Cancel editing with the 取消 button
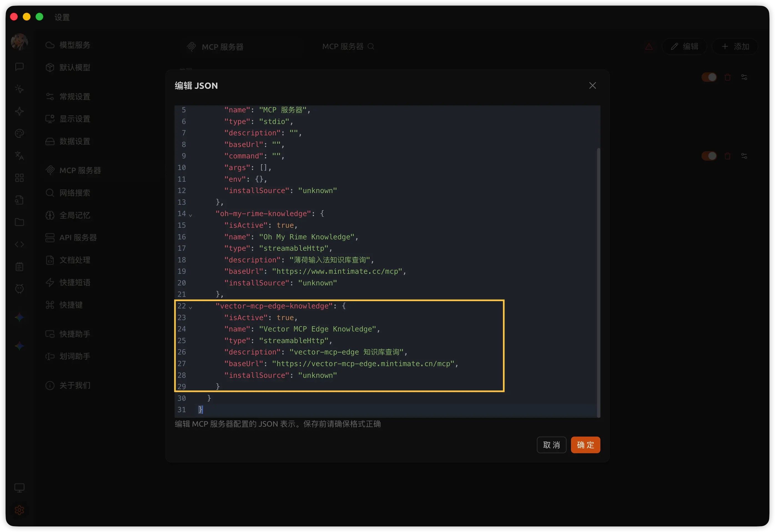The width and height of the screenshot is (775, 532). click(552, 445)
